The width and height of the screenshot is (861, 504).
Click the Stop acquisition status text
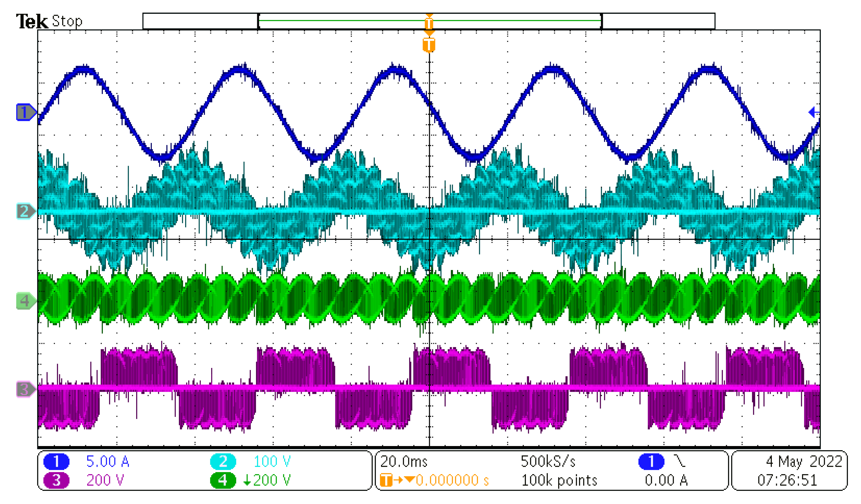(x=67, y=21)
